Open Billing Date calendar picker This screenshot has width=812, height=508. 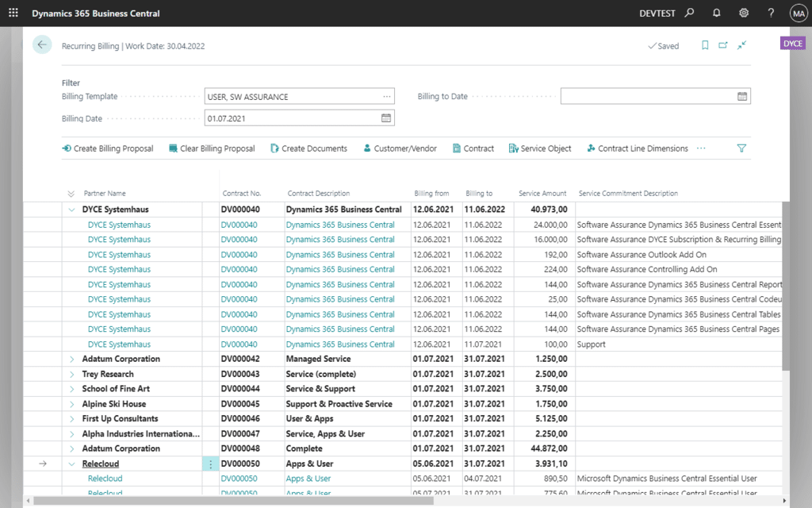click(x=386, y=118)
